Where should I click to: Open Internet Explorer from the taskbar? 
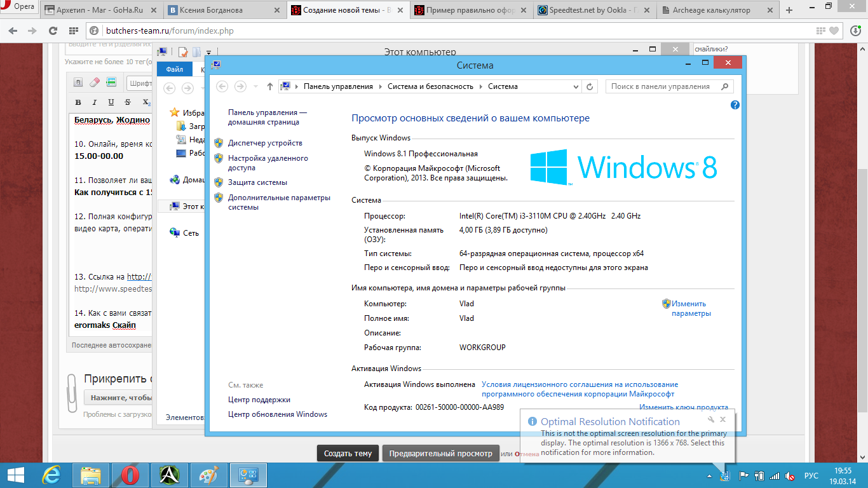tap(53, 475)
